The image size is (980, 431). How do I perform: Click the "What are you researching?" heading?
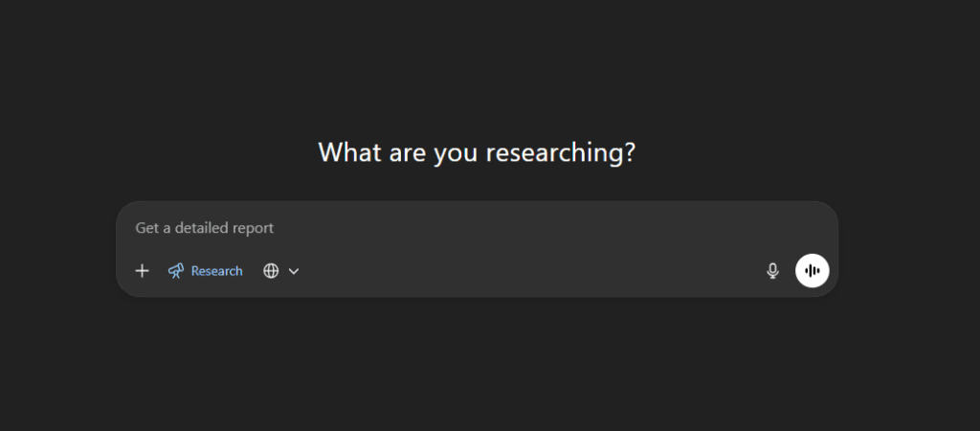pos(476,152)
